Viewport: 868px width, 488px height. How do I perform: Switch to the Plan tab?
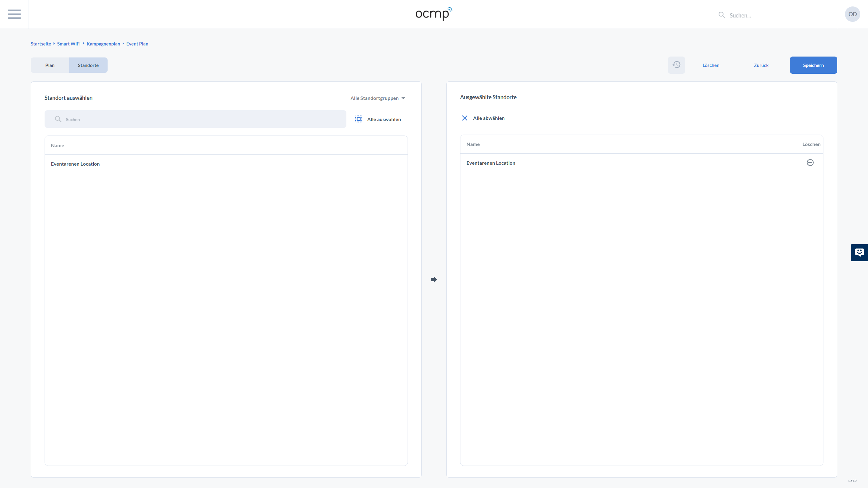(x=50, y=65)
